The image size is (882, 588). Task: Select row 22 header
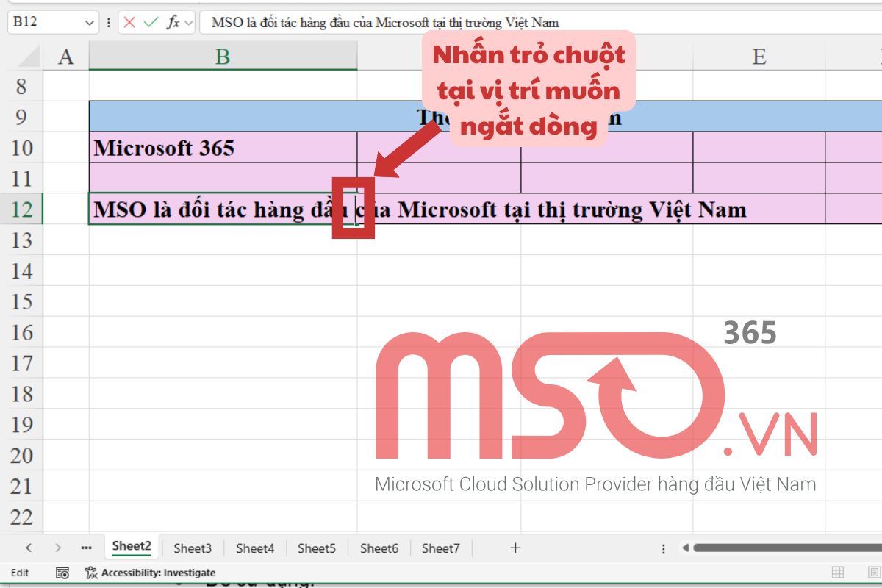click(x=21, y=517)
